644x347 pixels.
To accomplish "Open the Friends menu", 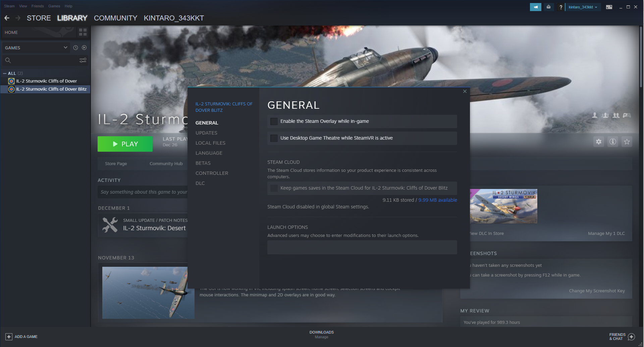I will pos(38,6).
